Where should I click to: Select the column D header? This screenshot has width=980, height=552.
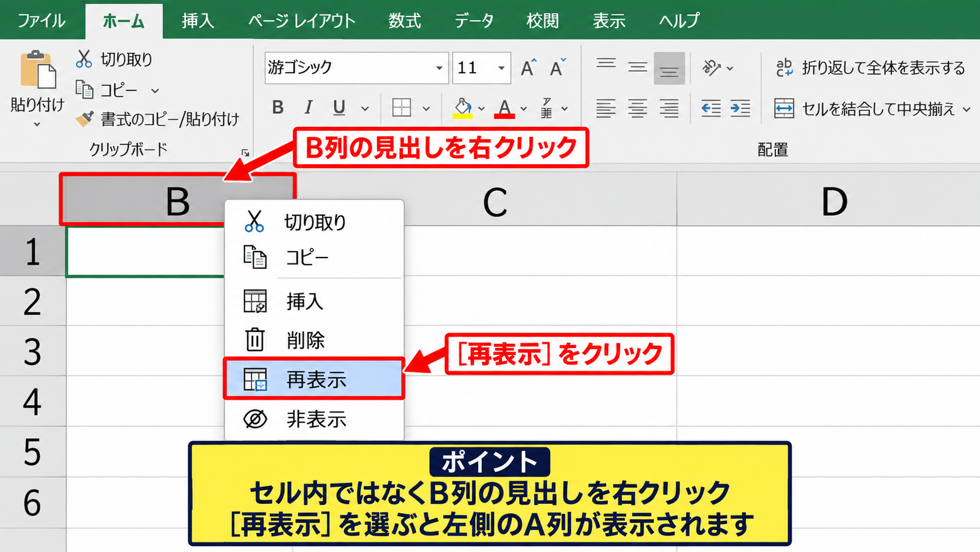pyautogui.click(x=834, y=202)
